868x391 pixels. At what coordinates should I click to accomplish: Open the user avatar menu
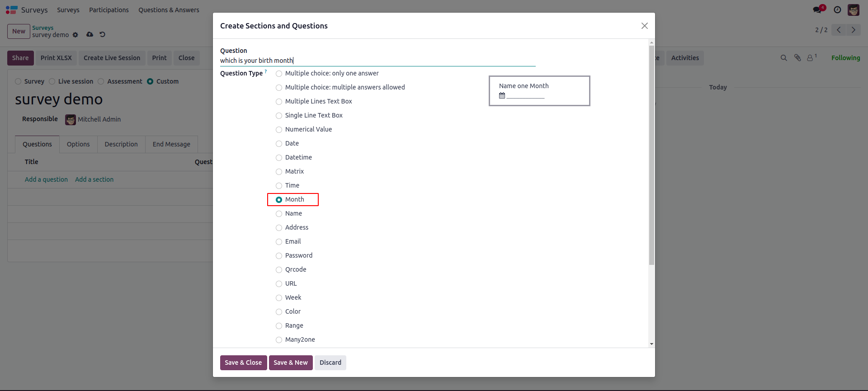(x=853, y=10)
